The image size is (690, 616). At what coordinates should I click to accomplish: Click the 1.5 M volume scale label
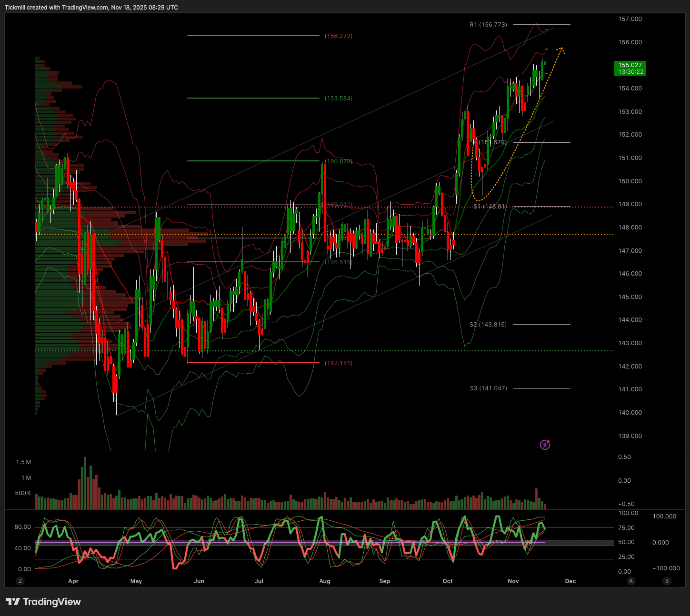pos(23,462)
